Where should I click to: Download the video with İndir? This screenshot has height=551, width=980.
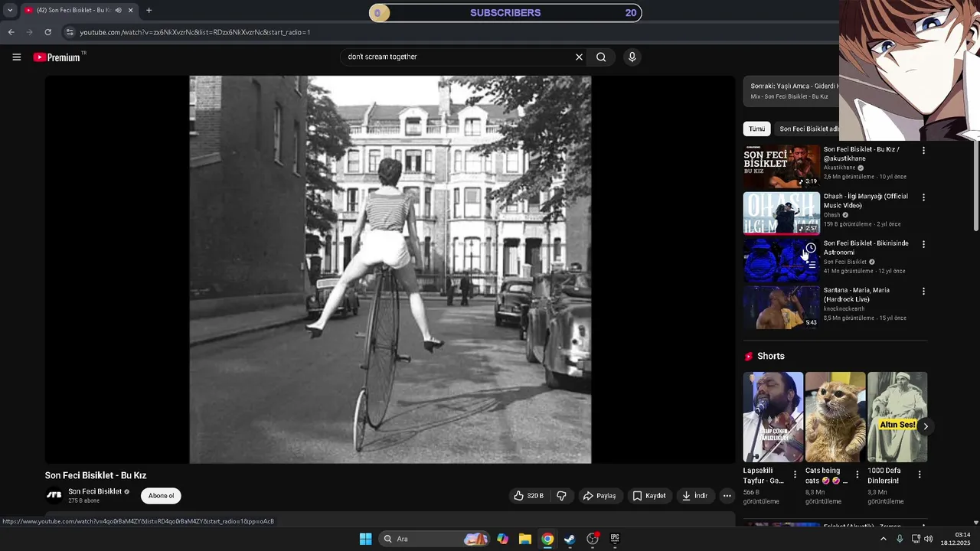[694, 496]
